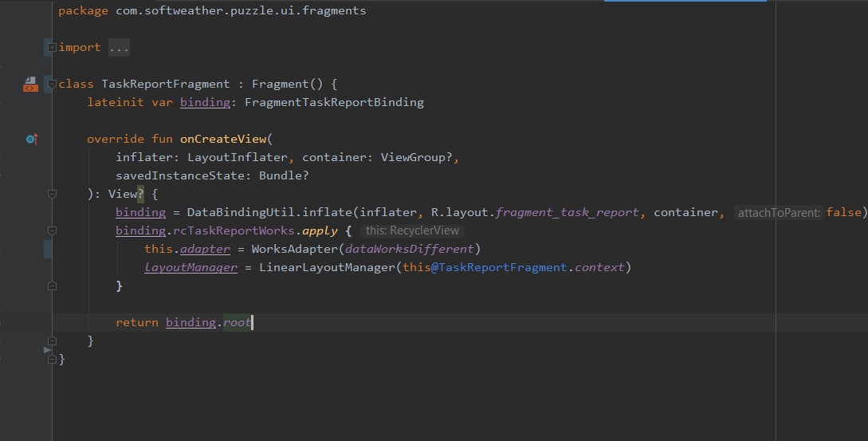The image size is (868, 441).
Task: Click the related XML layout gutter icon
Action: click(x=30, y=85)
